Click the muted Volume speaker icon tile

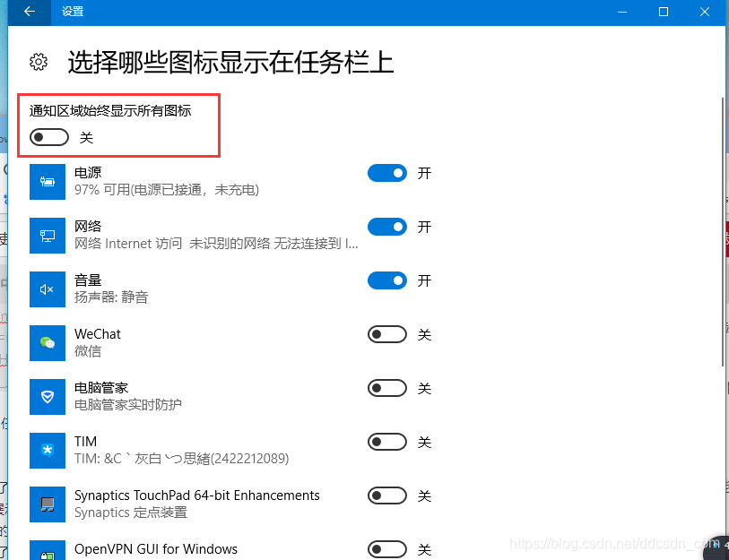[48, 289]
